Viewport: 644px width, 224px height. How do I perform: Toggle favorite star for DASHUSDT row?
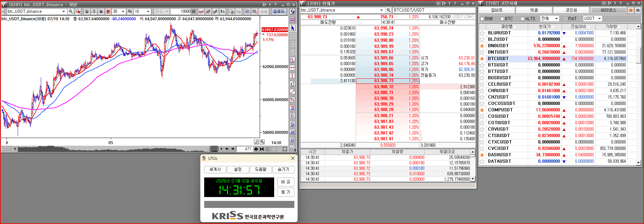[482, 155]
